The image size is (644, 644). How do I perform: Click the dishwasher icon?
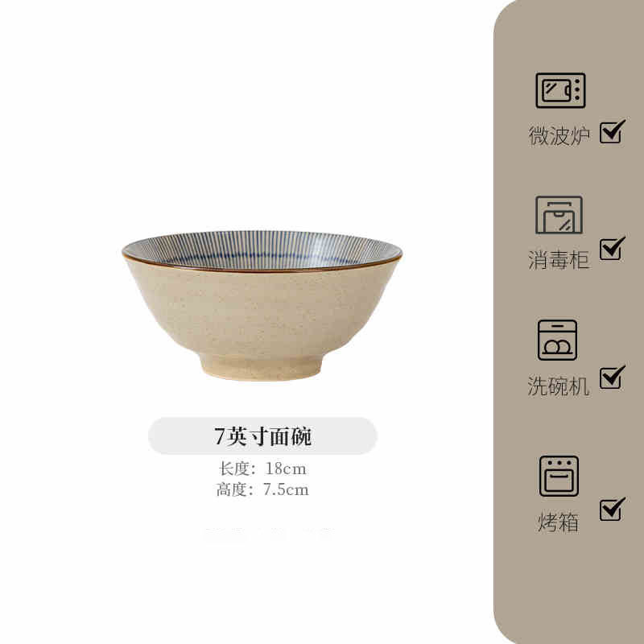point(557,340)
